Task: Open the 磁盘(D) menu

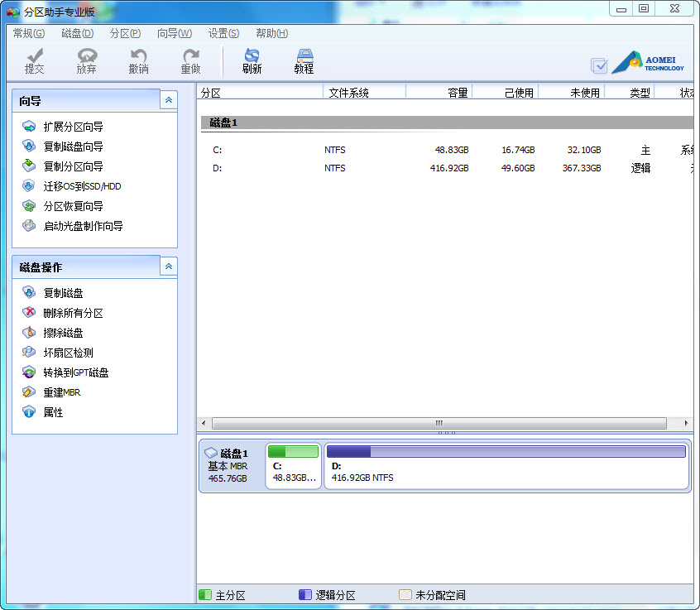Action: (x=76, y=33)
